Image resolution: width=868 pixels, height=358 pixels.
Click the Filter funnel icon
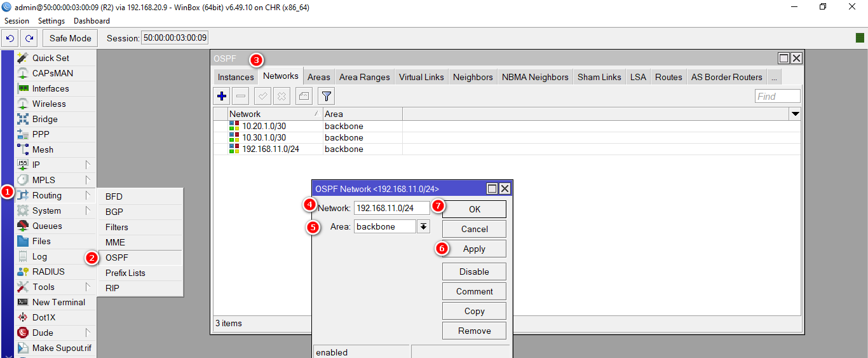326,96
